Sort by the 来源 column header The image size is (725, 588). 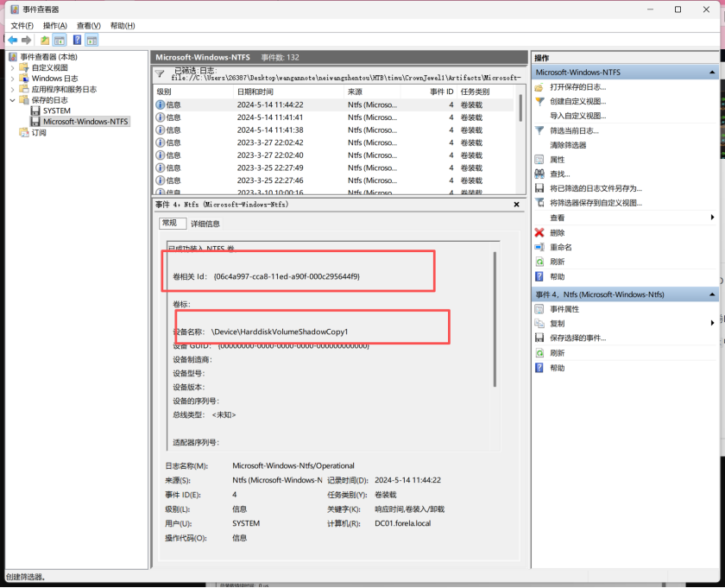373,92
